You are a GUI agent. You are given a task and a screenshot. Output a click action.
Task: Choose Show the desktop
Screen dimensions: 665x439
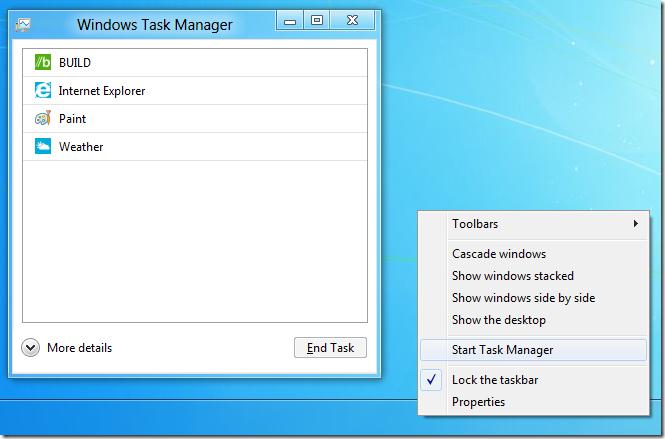pyautogui.click(x=534, y=320)
